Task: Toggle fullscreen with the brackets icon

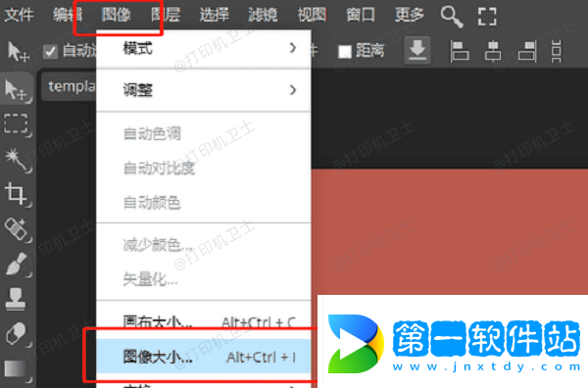Action: pos(487,17)
